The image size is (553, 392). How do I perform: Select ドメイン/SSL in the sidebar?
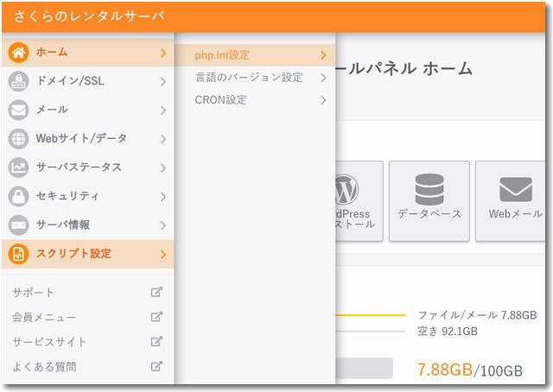pyautogui.click(x=88, y=81)
